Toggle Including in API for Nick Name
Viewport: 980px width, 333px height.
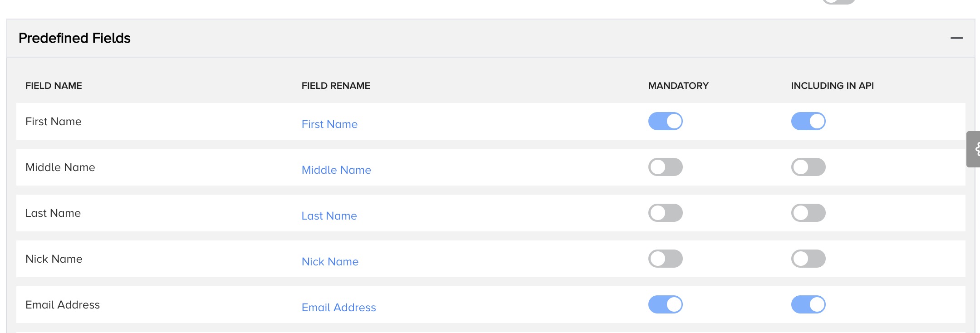(x=808, y=259)
